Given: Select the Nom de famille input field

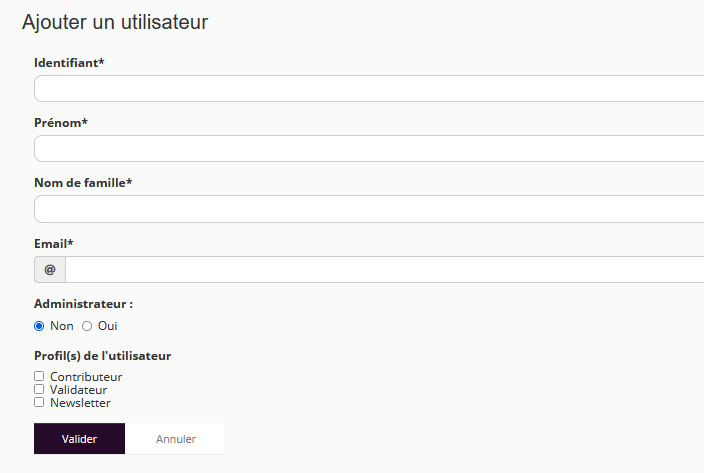Looking at the screenshot, I should [370, 209].
